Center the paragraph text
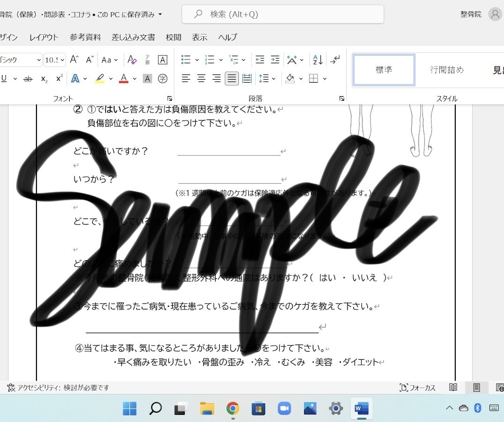Viewport: 504px width, 422px height. 201,78
